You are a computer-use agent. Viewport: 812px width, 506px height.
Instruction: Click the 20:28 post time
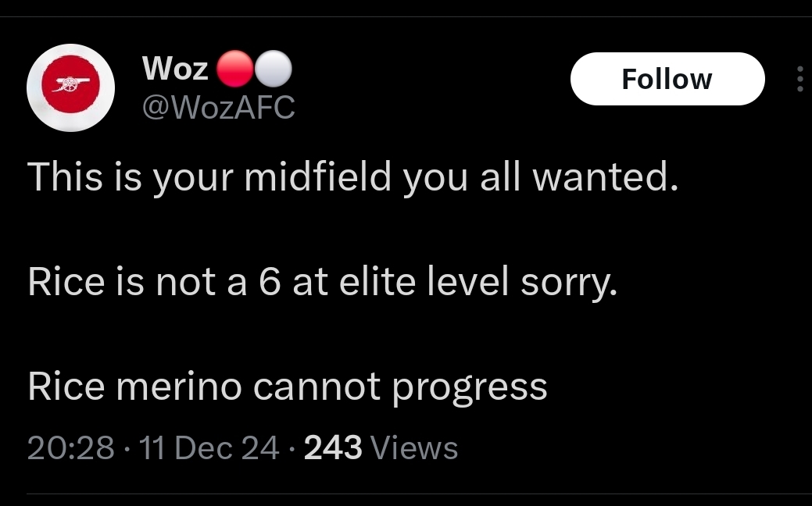(70, 447)
